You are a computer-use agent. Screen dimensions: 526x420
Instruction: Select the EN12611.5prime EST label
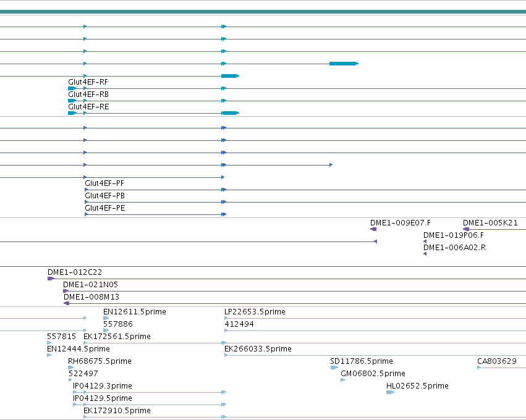135,312
